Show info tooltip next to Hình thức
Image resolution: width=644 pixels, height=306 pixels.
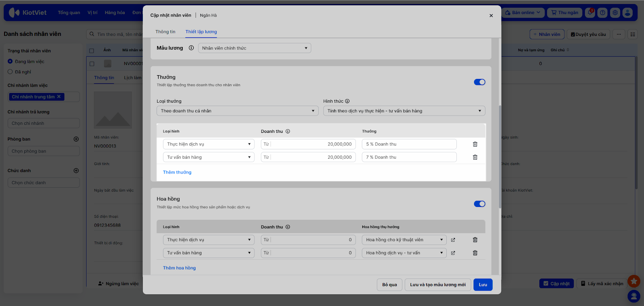tap(347, 101)
